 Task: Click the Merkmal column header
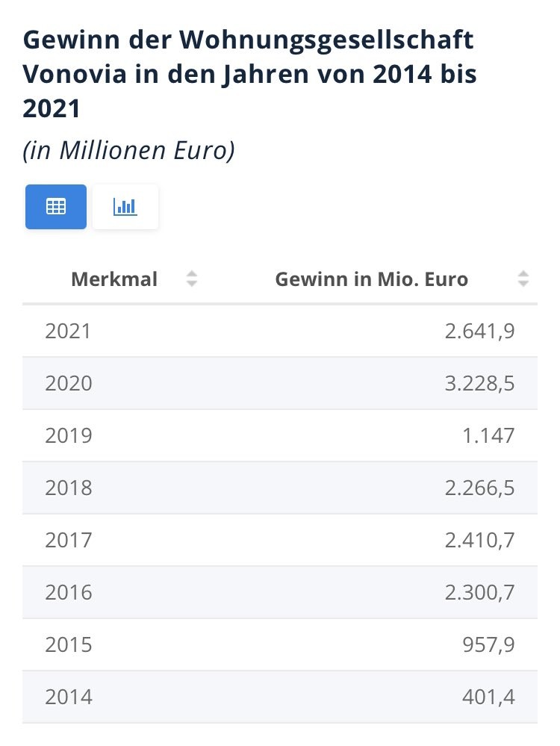[x=114, y=279]
